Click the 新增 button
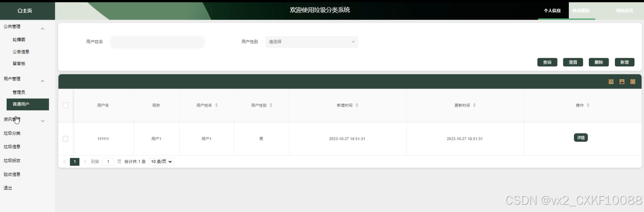The height and width of the screenshot is (212, 644). pyautogui.click(x=624, y=62)
